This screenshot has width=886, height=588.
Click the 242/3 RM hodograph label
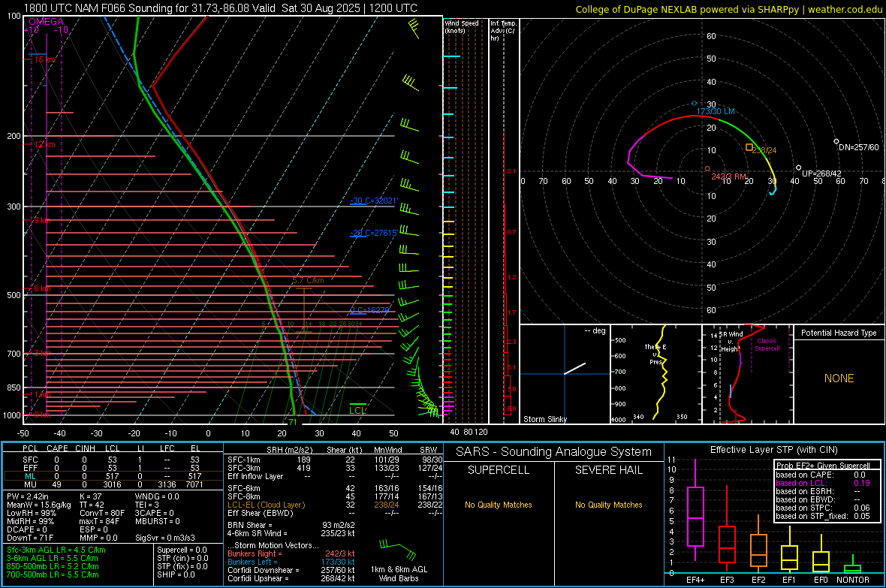coord(728,177)
